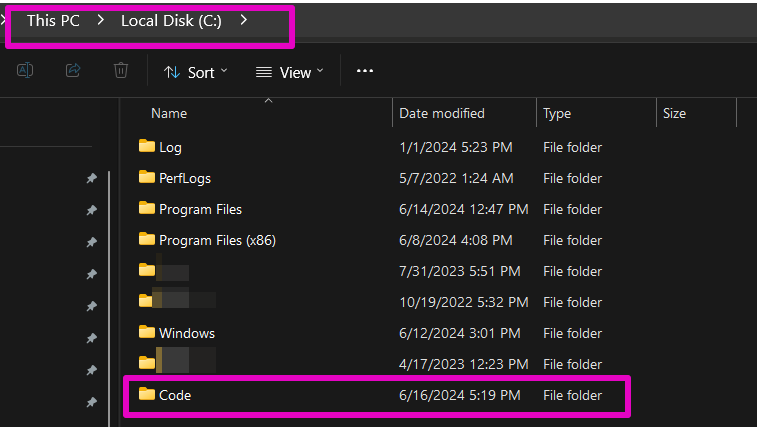Screen dimensions: 757x427
Task: Sort by the Type column header
Action: point(557,114)
